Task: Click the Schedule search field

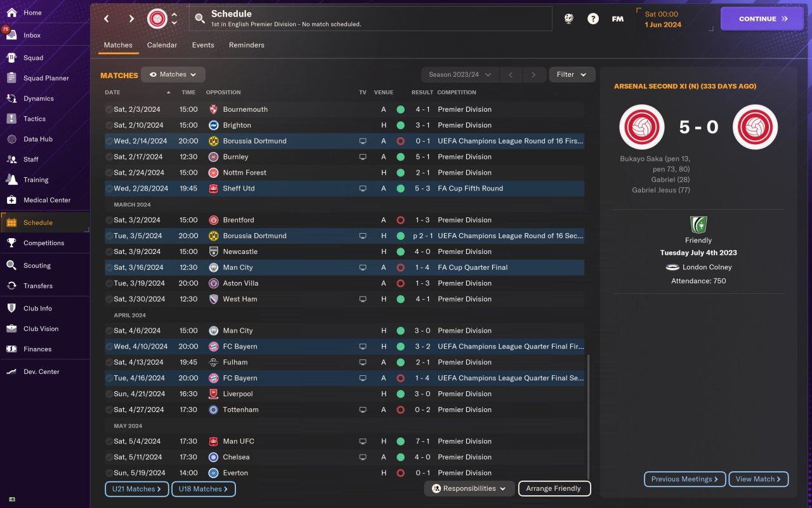Action: pyautogui.click(x=370, y=18)
